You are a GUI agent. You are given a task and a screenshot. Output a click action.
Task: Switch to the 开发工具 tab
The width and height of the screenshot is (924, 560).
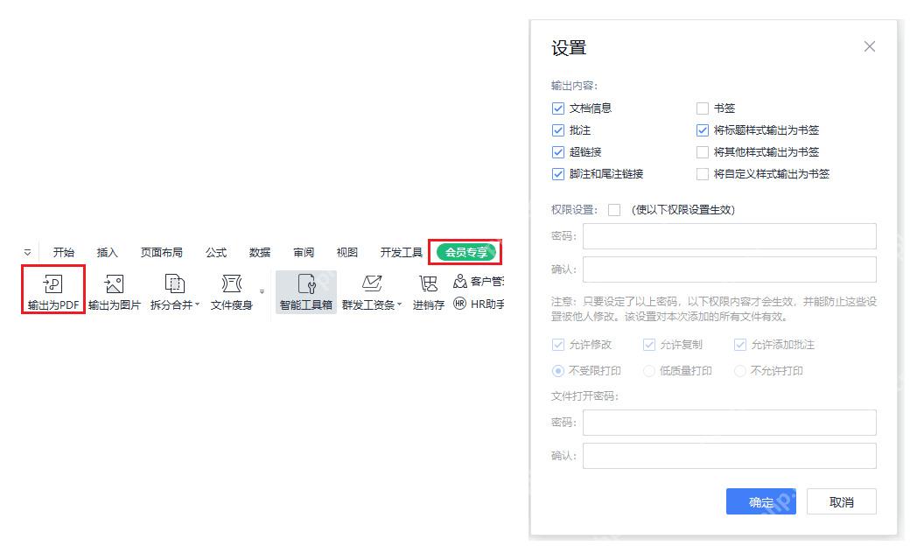coord(402,252)
